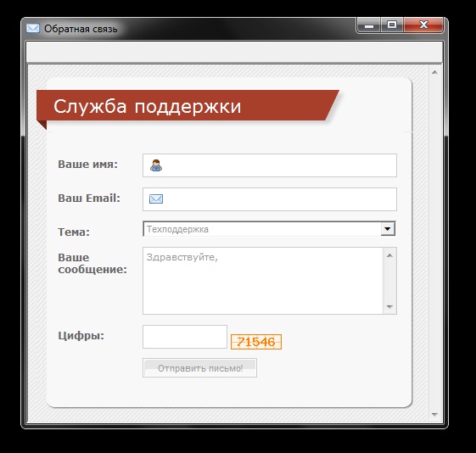The height and width of the screenshot is (453, 476).
Task: Click the Тема dropdown arrow button
Action: pyautogui.click(x=388, y=229)
